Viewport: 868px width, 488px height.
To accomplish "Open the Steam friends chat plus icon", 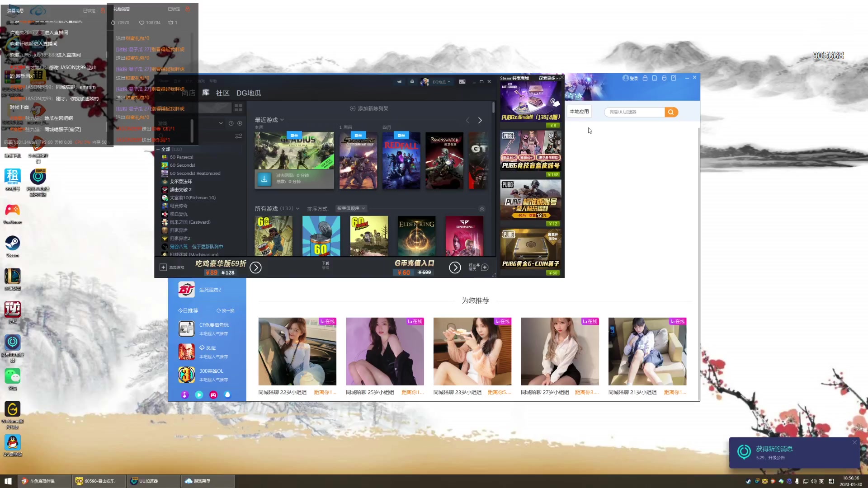I will [485, 267].
